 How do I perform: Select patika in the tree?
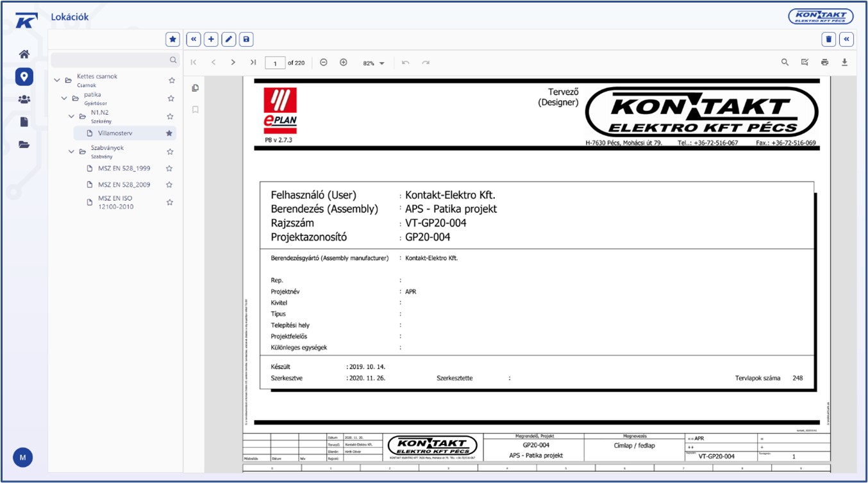pyautogui.click(x=92, y=94)
